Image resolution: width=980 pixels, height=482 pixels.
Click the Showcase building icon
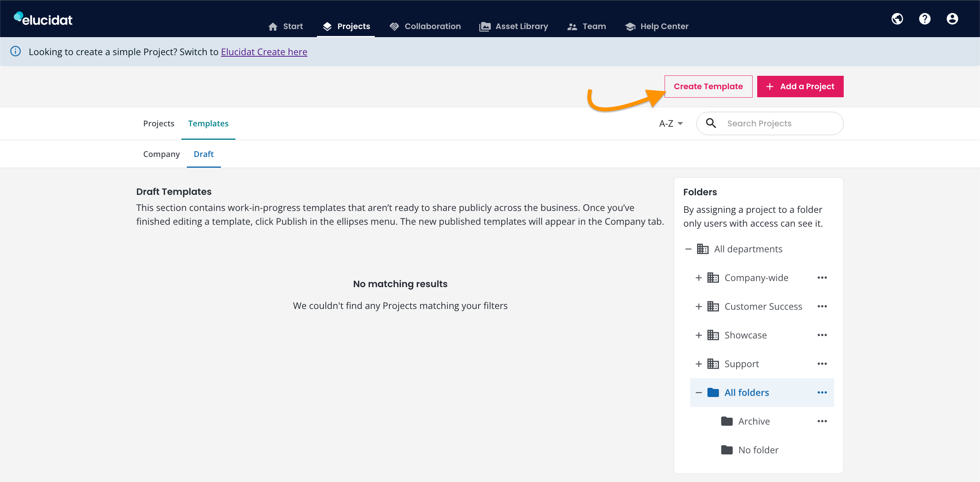tap(713, 335)
